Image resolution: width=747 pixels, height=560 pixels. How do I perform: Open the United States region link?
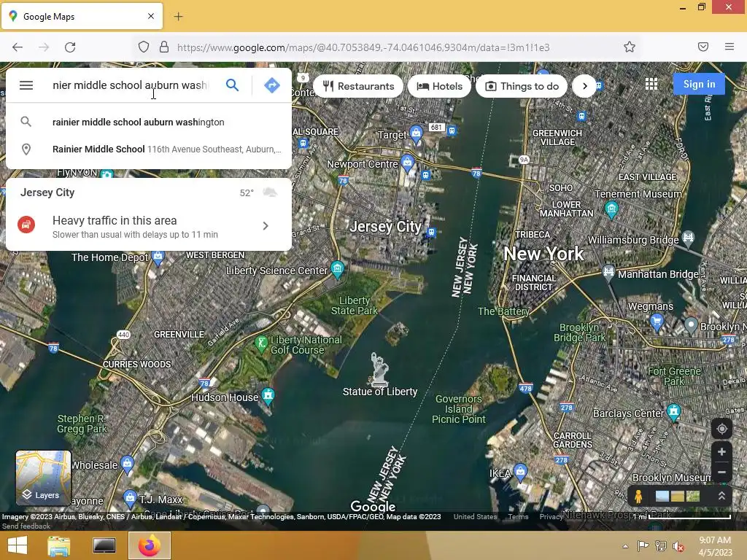(475, 517)
